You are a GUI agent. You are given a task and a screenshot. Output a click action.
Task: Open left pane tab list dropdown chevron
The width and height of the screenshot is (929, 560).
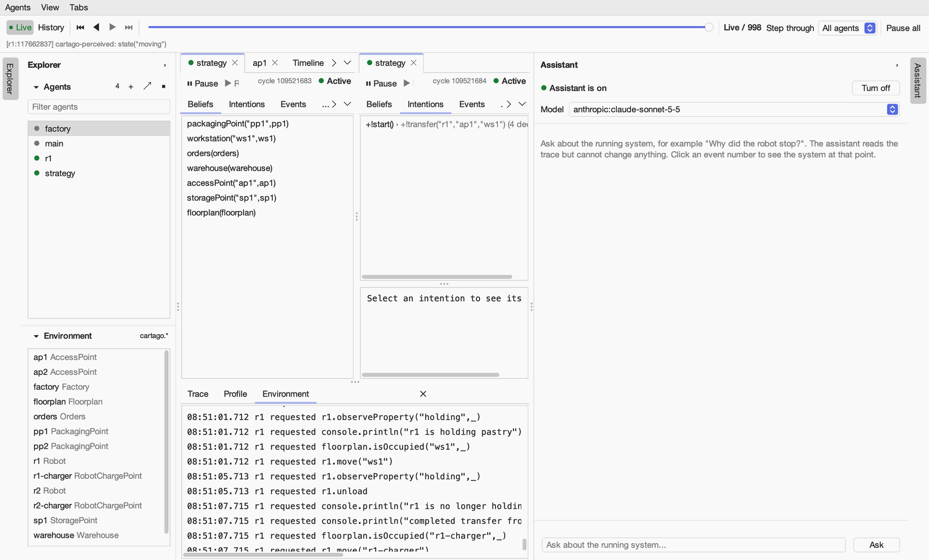point(347,63)
